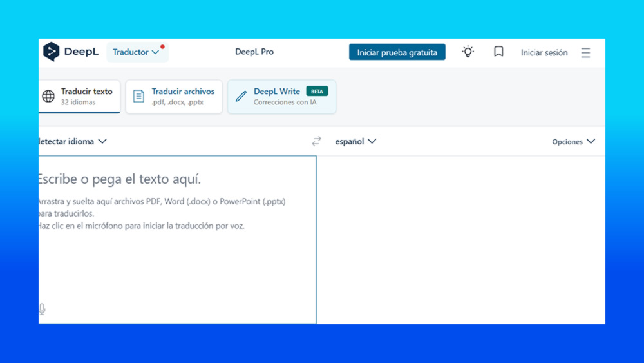The width and height of the screenshot is (644, 363).
Task: Open saved translations bookmark icon
Action: [x=498, y=52]
